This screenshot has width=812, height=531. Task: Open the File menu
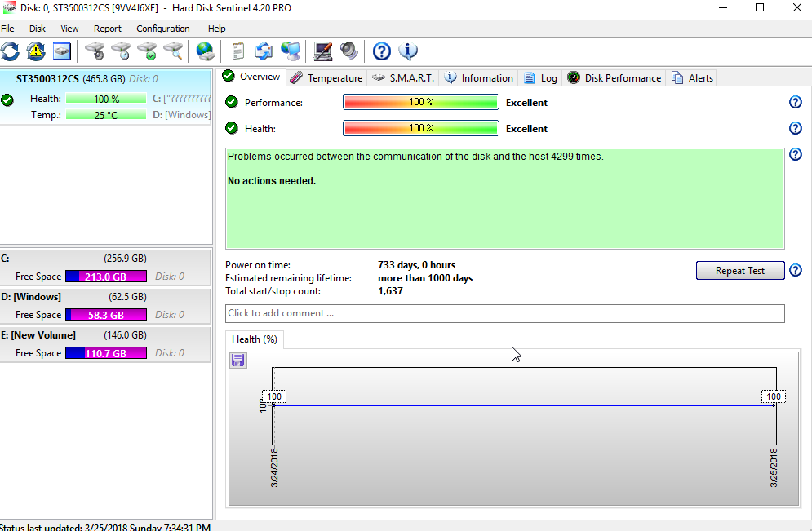[8, 29]
